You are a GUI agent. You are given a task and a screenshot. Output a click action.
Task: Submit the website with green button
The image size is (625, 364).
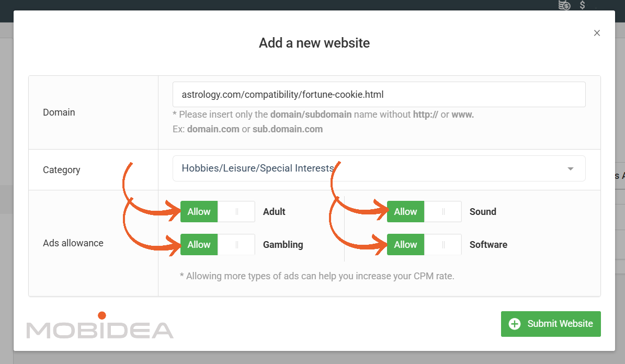[550, 324]
